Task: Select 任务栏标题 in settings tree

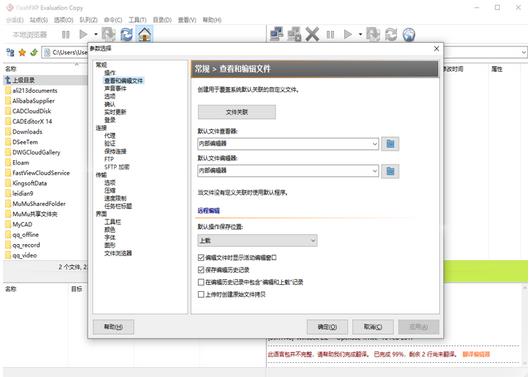Action: coord(118,206)
